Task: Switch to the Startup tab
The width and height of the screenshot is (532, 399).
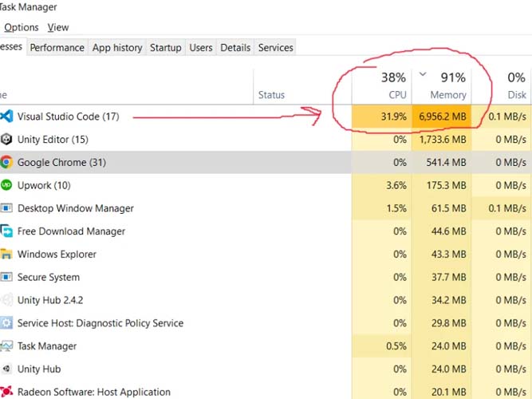Action: coord(165,48)
